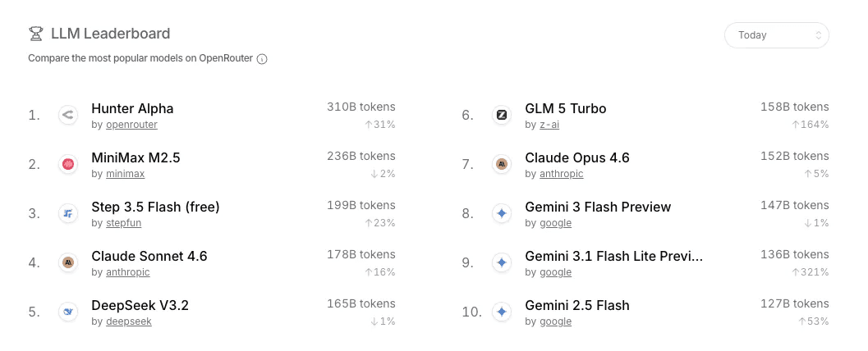The height and width of the screenshot is (351, 868).
Task: Open the Hunter Alpha model page
Action: [132, 108]
